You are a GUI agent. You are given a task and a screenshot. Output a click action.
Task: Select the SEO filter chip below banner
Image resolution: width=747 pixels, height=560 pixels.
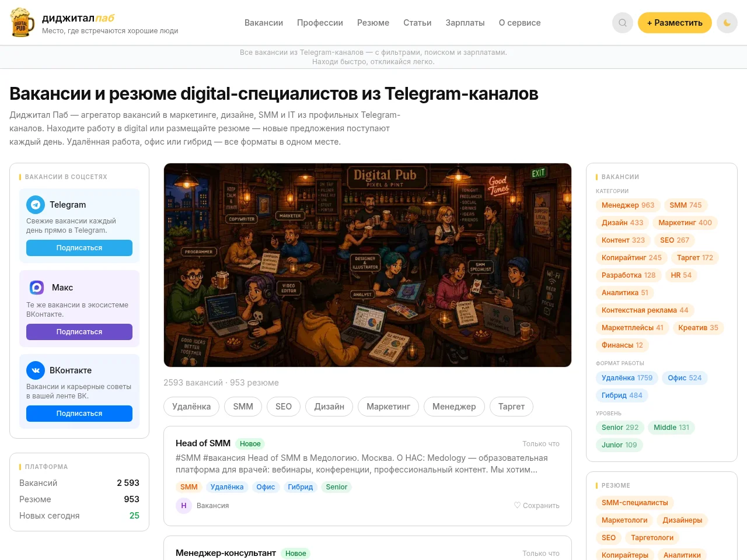coord(284,407)
